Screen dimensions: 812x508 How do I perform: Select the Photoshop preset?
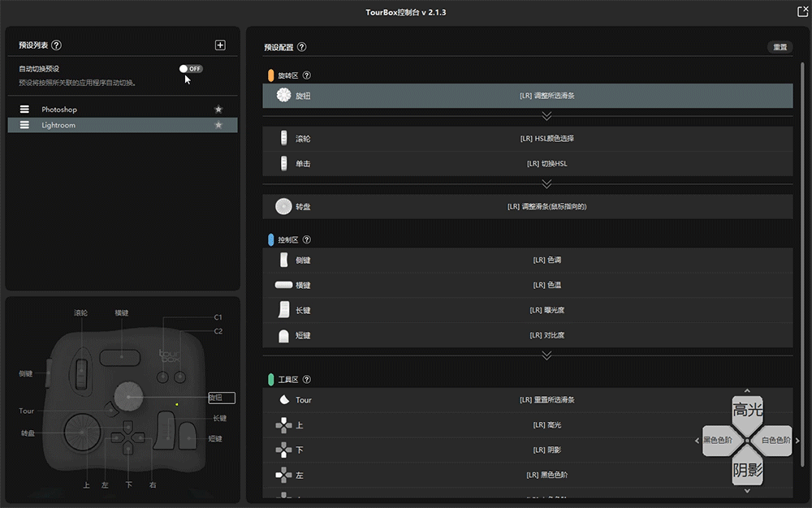pos(123,110)
